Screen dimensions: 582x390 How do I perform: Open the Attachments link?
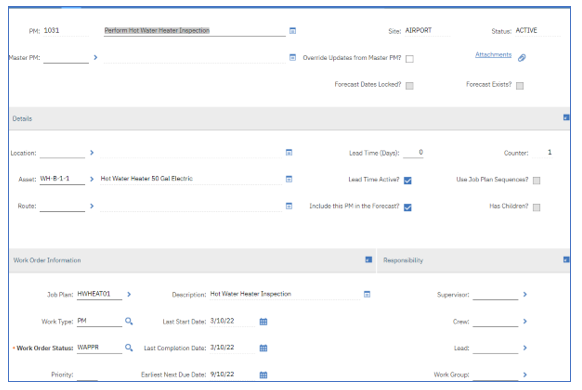pos(493,55)
